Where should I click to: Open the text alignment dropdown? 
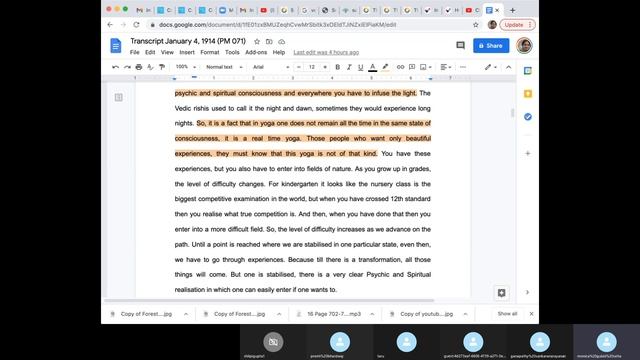click(x=446, y=67)
